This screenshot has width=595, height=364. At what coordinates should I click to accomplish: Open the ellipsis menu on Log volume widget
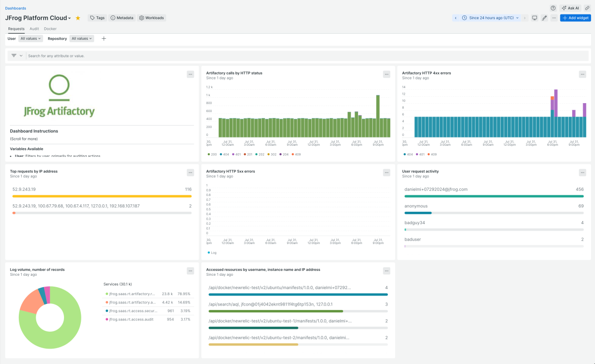click(190, 271)
